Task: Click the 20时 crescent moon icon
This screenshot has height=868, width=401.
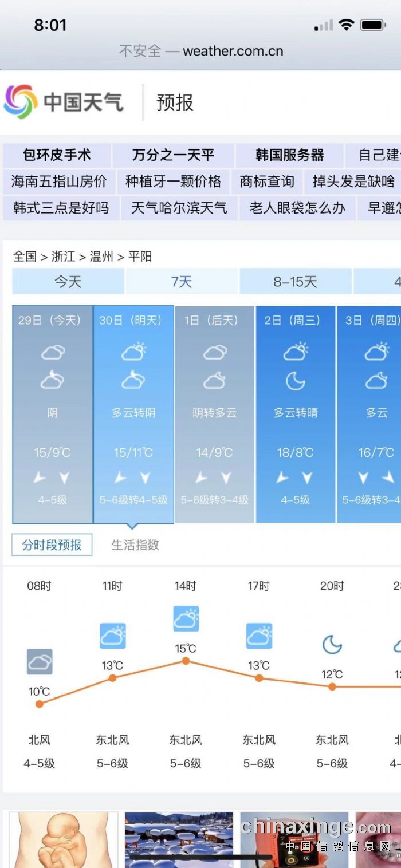Action: [x=332, y=645]
